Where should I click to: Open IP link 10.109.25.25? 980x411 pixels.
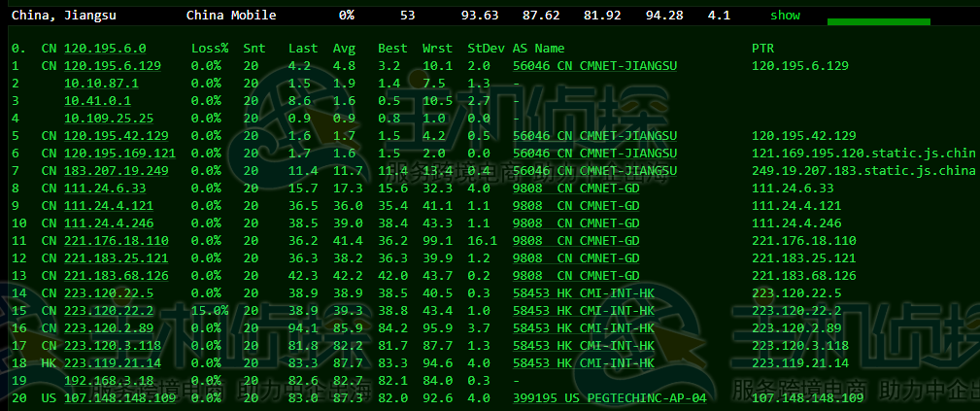(109, 119)
